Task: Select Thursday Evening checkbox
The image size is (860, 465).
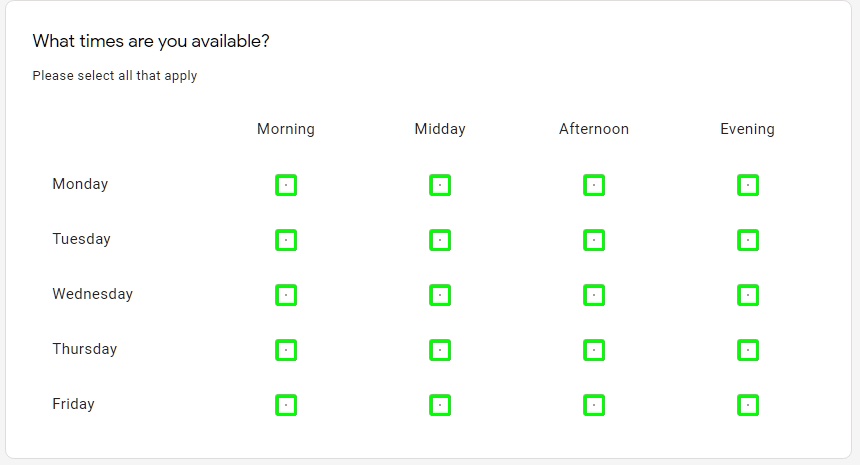Action: 748,350
